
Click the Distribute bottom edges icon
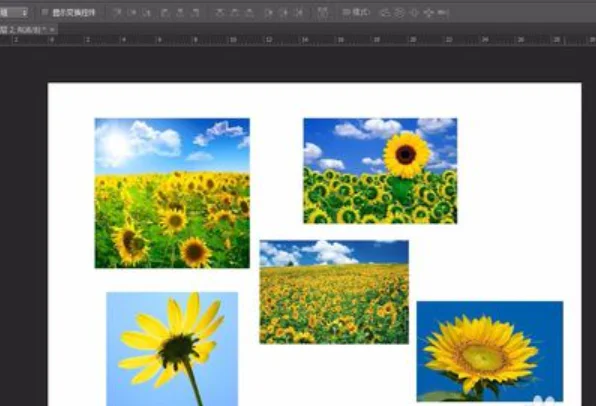click(x=249, y=13)
